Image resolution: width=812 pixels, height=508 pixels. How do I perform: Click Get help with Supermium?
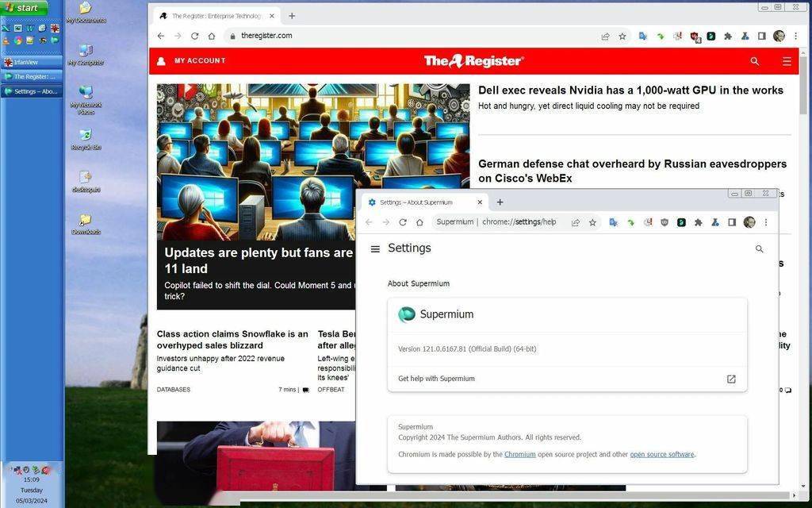click(567, 379)
